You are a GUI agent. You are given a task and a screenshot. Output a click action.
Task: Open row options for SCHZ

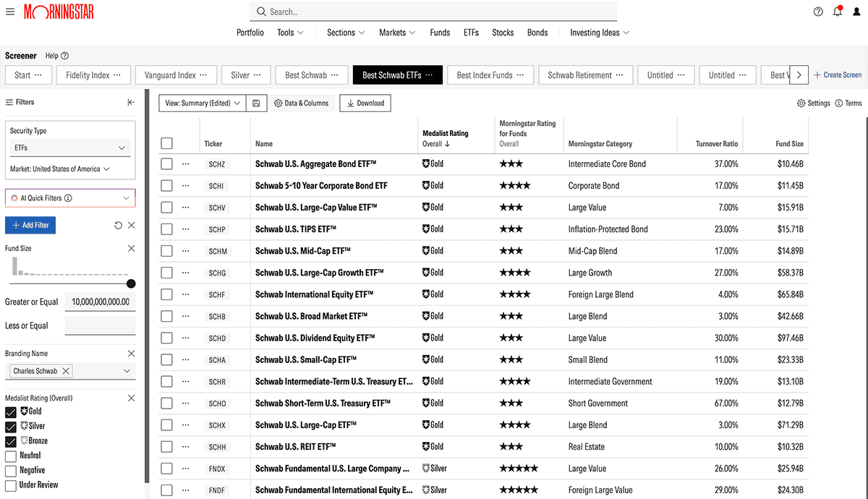tap(186, 164)
